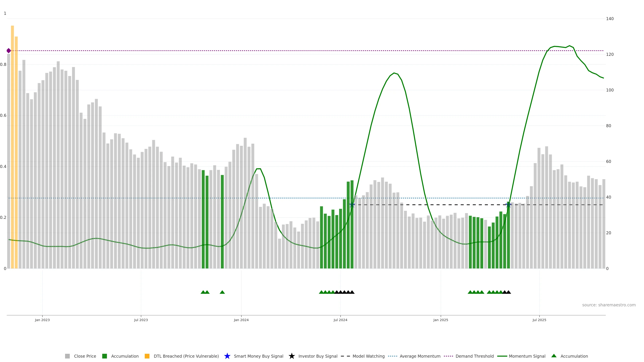Toggle the Average Momentum legend entry
The image size is (644, 362).
tap(420, 356)
